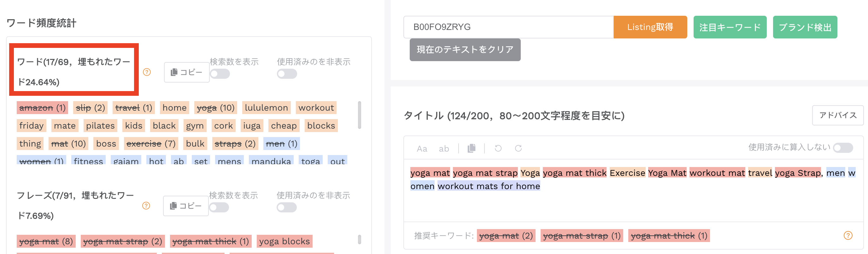This screenshot has width=868, height=254.
Task: Click the phrase list scrollbar
Action: (x=360, y=240)
